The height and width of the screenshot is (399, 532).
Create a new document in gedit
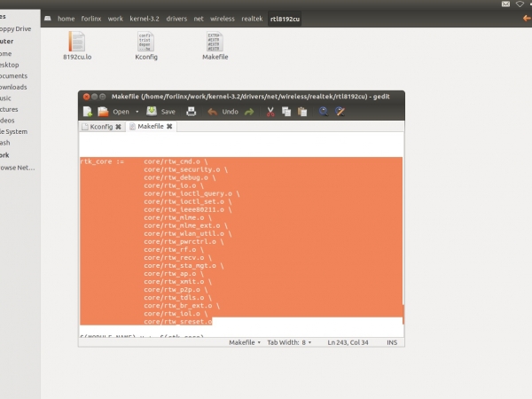coord(88,112)
